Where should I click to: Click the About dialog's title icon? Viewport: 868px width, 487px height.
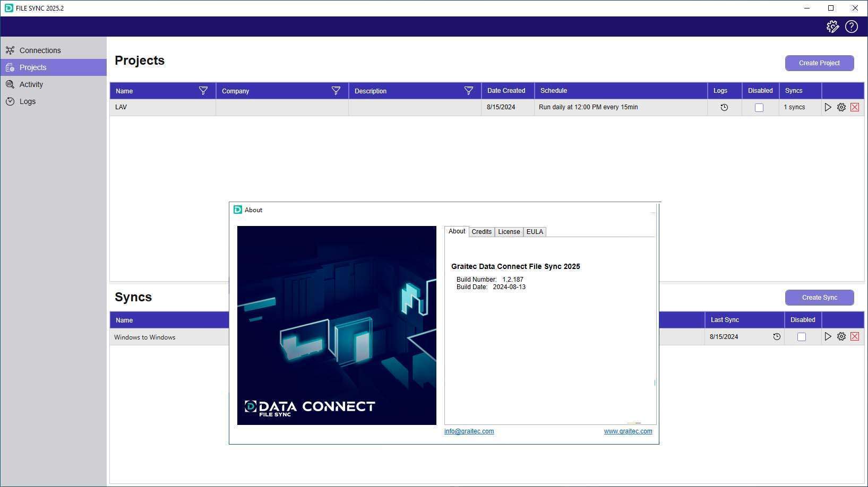coord(238,210)
